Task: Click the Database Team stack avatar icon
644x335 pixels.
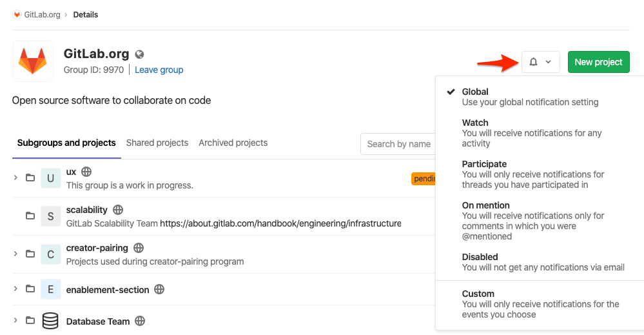Action: [50, 321]
